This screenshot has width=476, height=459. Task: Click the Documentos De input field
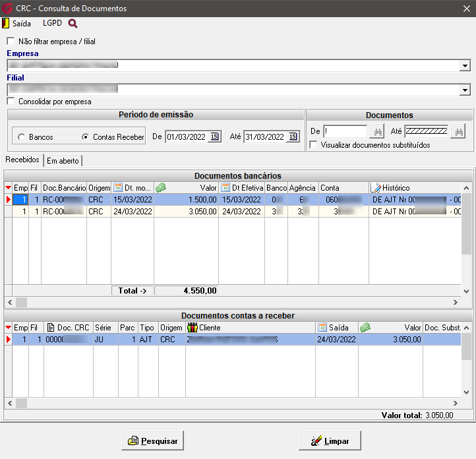tap(345, 131)
